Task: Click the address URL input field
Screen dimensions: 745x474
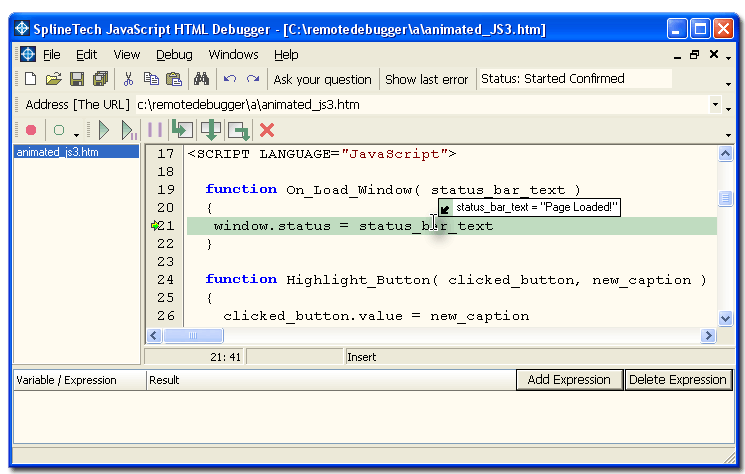Action: [x=423, y=104]
